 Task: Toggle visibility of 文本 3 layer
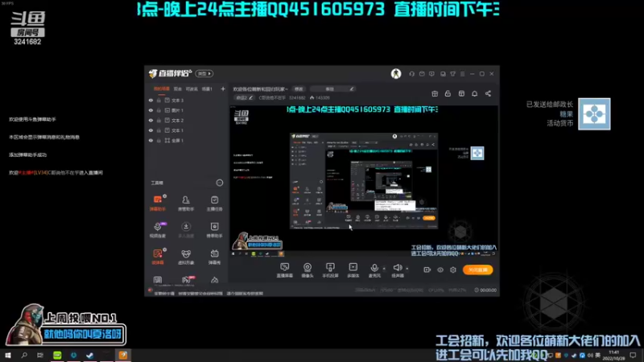click(x=151, y=100)
